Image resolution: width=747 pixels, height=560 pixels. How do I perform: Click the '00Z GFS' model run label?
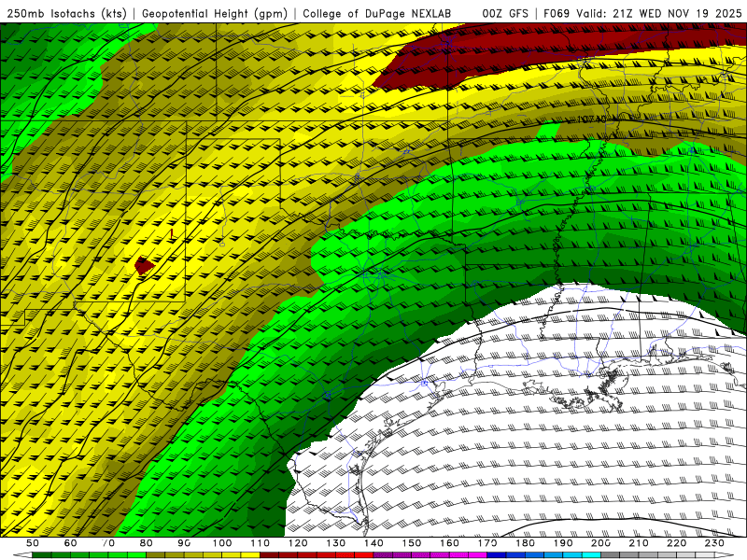coord(505,13)
